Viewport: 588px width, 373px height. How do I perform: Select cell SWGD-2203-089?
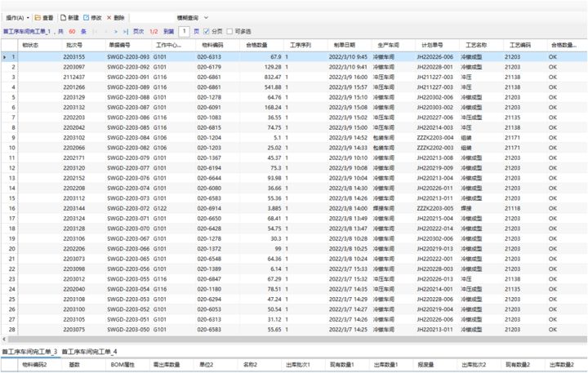click(128, 87)
